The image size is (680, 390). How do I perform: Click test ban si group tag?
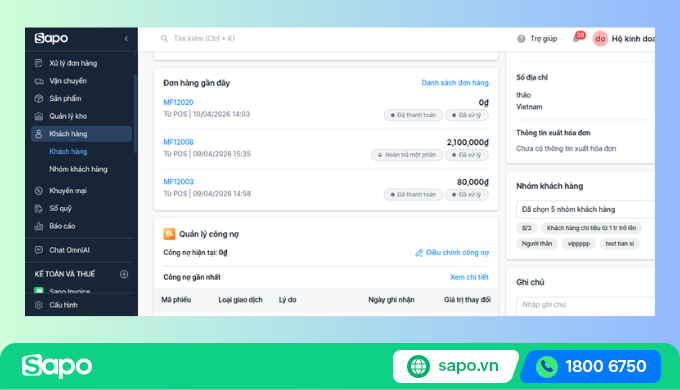point(619,243)
